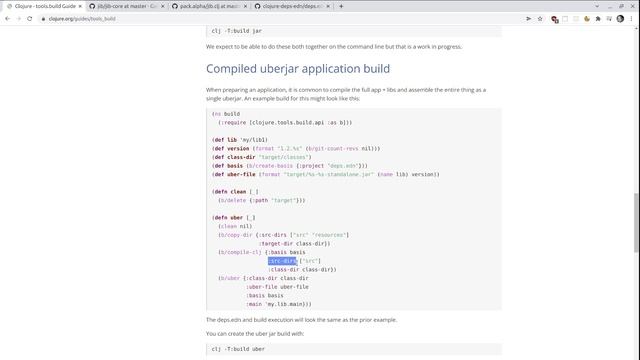This screenshot has width=640, height=360.
Task: Close the Clojure tools.build Guide tab
Action: pos(80,6)
